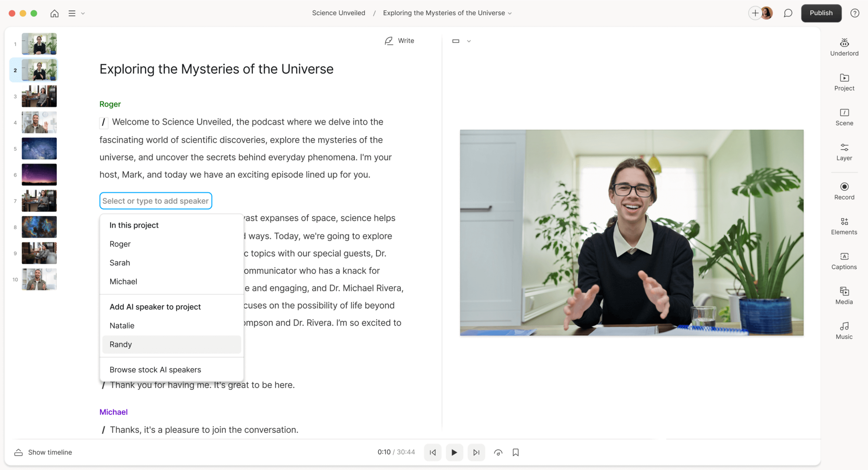
Task: Choose Browse stock AI speakers
Action: click(x=155, y=369)
